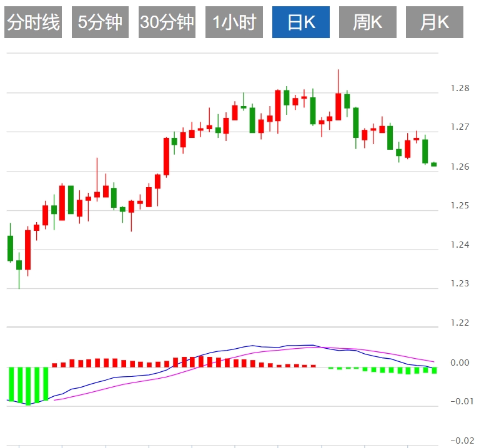Select the 5分钟 interval tab
The image size is (484, 448).
[x=100, y=22]
